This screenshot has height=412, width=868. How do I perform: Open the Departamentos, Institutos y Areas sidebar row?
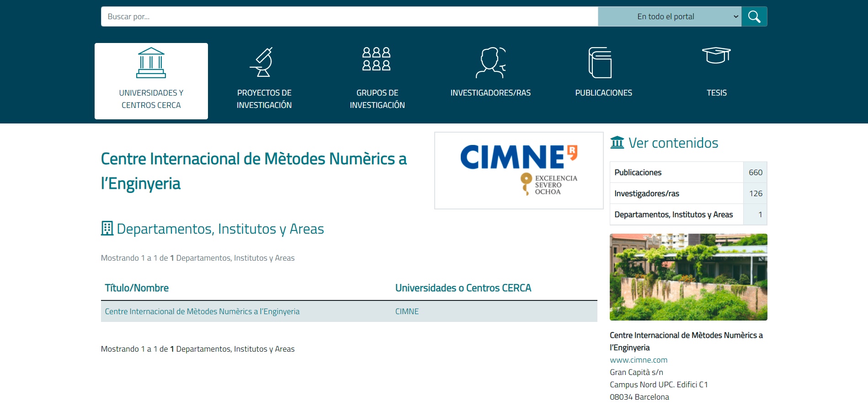[688, 214]
